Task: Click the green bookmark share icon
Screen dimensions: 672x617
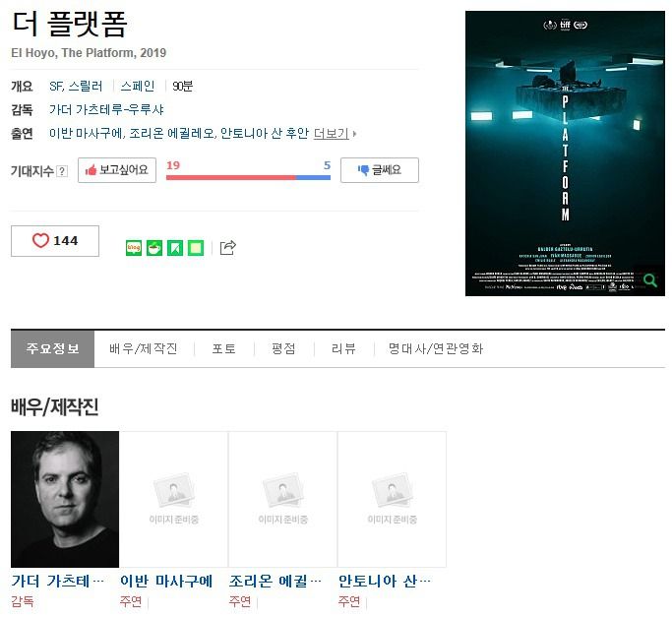Action: coord(175,248)
